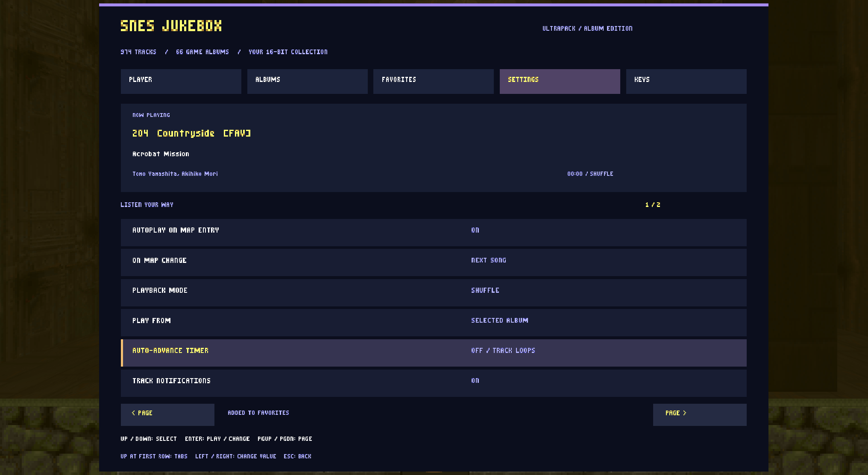
Task: Go to the Favorites tab
Action: [x=434, y=82]
